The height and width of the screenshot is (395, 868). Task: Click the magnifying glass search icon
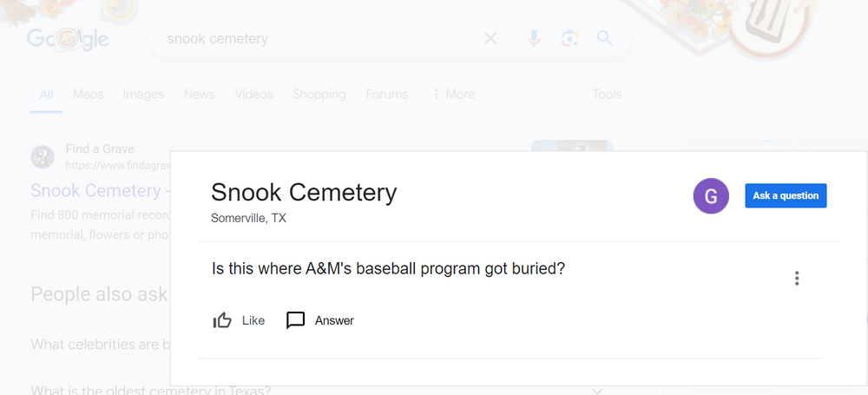(x=605, y=38)
